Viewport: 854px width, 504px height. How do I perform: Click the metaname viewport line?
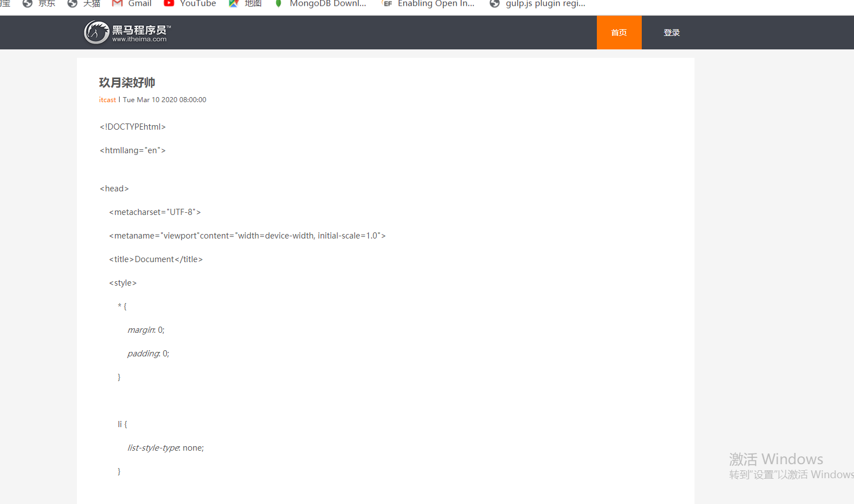click(248, 236)
